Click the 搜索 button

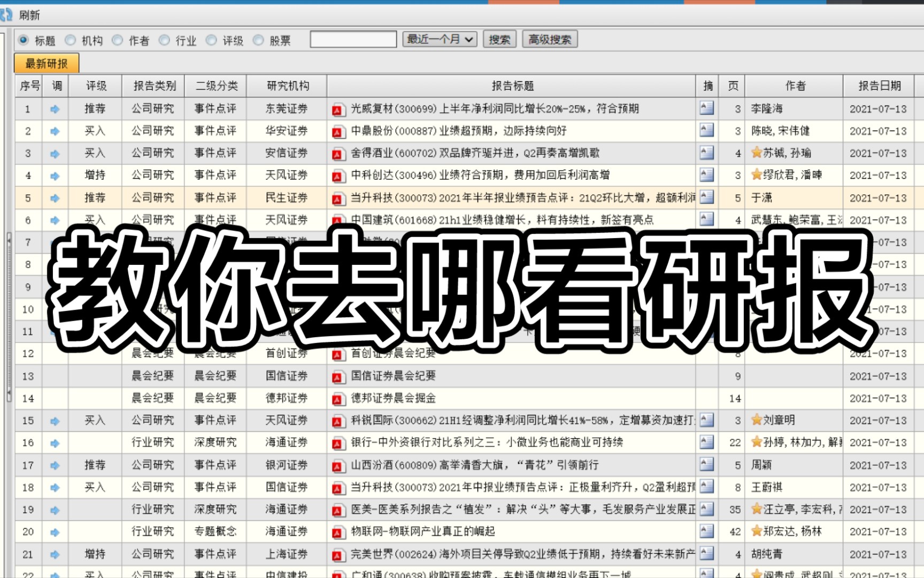point(499,40)
